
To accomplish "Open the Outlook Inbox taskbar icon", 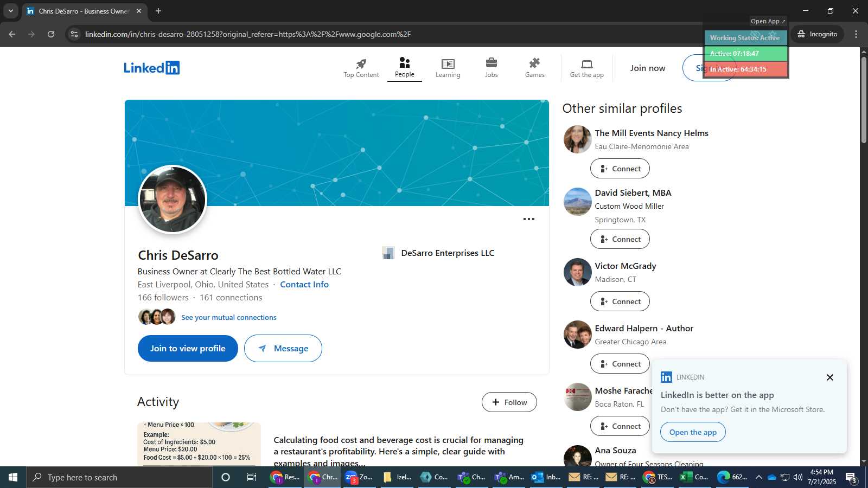I will pyautogui.click(x=546, y=477).
